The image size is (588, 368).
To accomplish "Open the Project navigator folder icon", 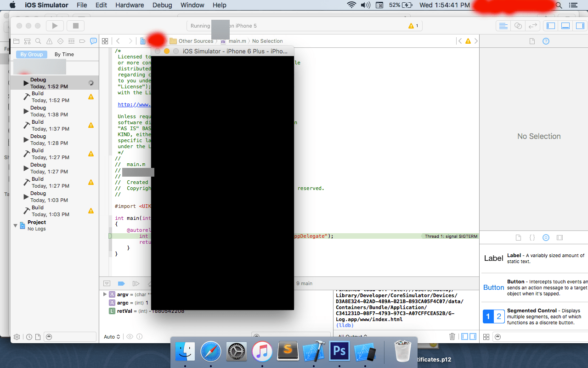I will [x=17, y=41].
